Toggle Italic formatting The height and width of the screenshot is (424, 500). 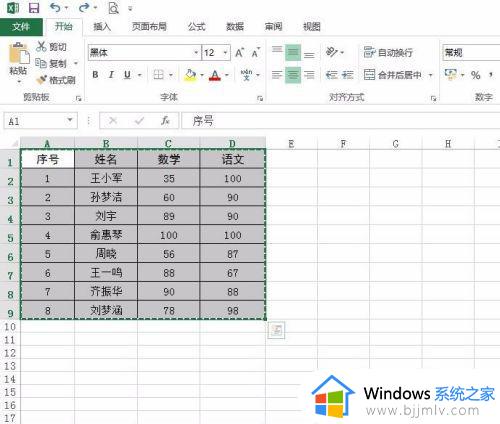[x=111, y=75]
